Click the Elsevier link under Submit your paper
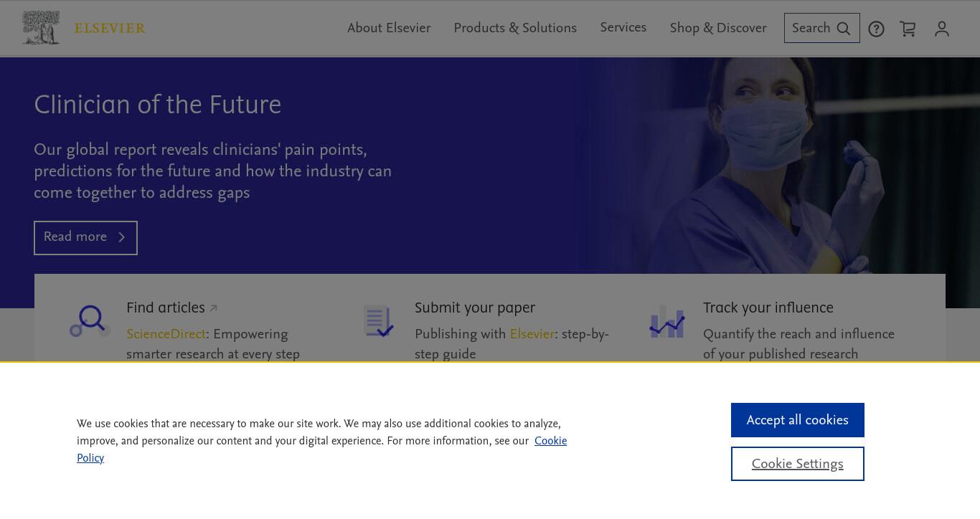980x519 pixels. coord(532,334)
